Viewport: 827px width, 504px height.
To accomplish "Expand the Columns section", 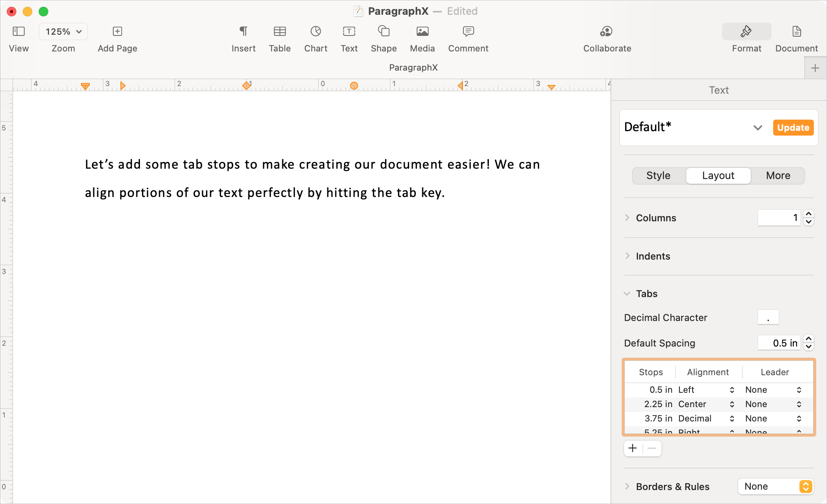I will tap(627, 218).
